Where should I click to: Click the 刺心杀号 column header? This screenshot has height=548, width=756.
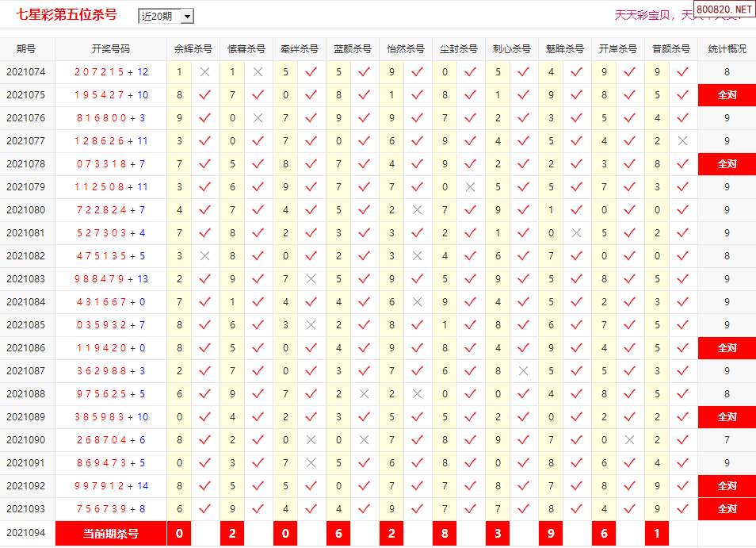(x=512, y=48)
